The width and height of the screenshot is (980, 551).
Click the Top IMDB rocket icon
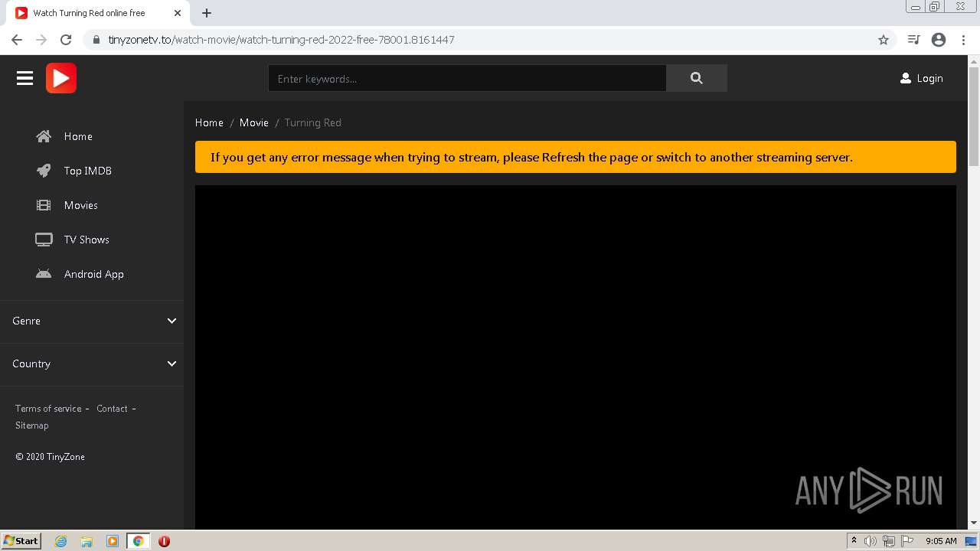pyautogui.click(x=44, y=171)
